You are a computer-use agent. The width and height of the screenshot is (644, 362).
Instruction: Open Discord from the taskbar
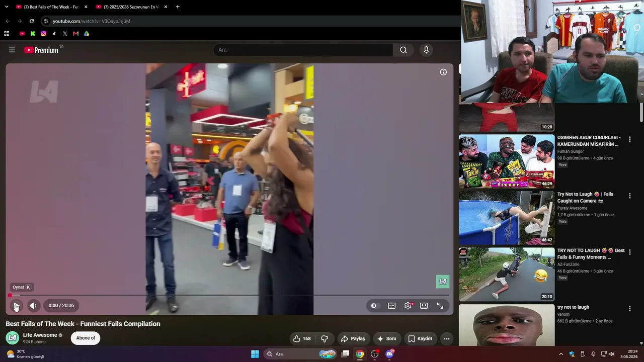(389, 354)
